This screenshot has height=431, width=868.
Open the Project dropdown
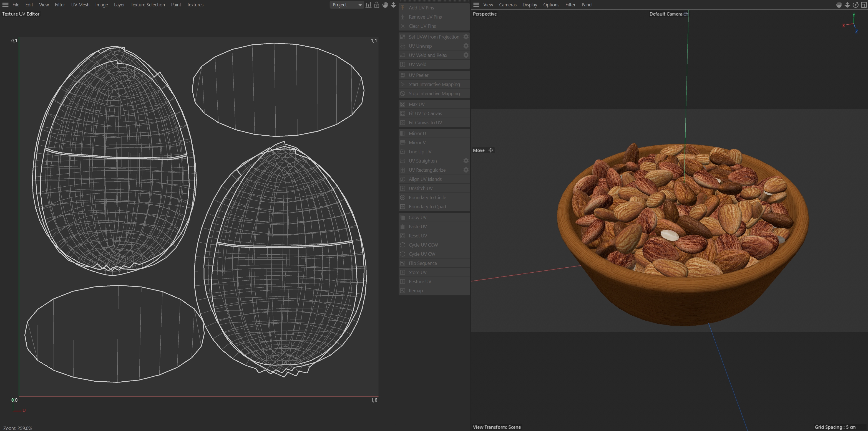pyautogui.click(x=346, y=5)
